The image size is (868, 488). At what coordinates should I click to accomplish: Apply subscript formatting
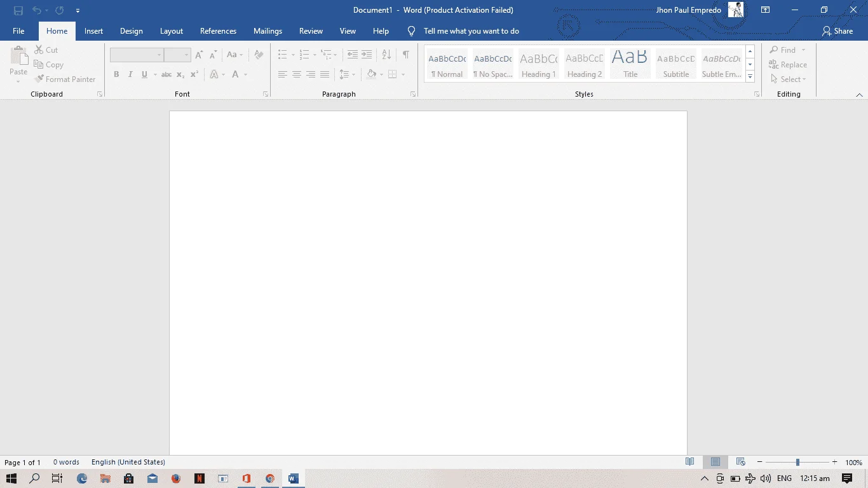pyautogui.click(x=180, y=74)
